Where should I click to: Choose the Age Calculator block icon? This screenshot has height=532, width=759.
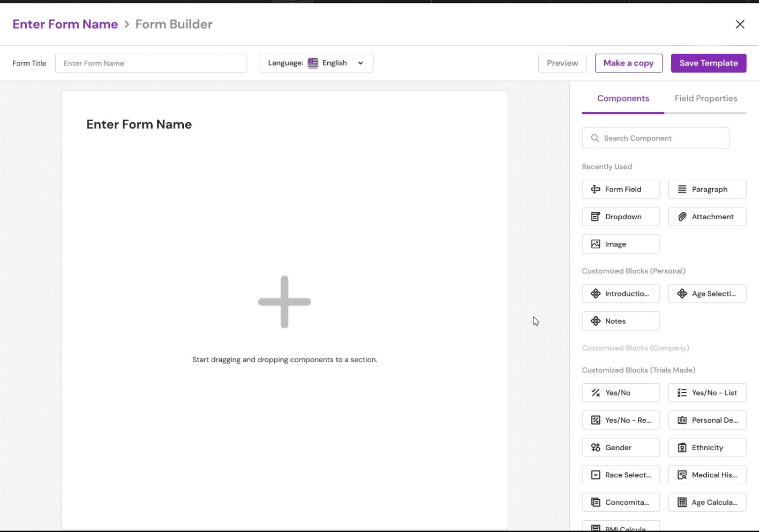coord(682,502)
